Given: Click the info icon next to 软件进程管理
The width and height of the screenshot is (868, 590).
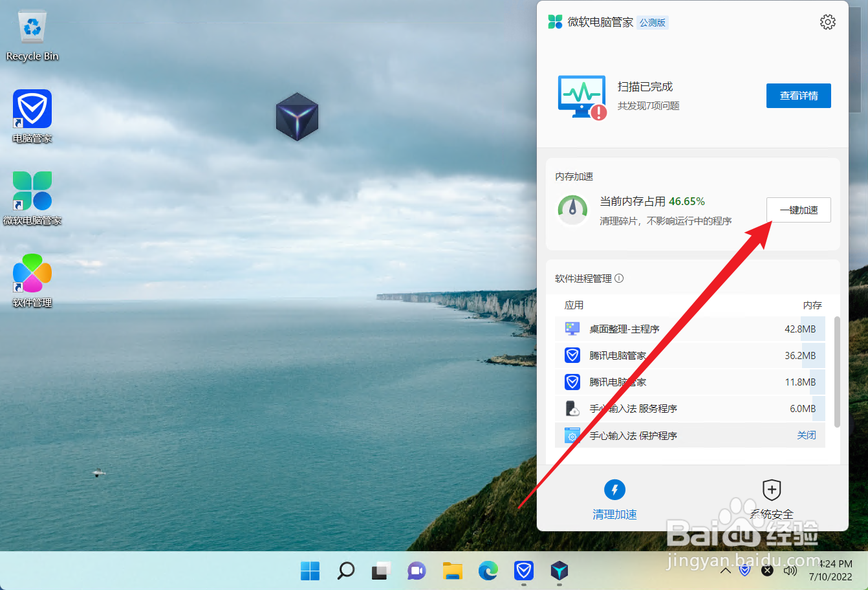Looking at the screenshot, I should (x=619, y=278).
